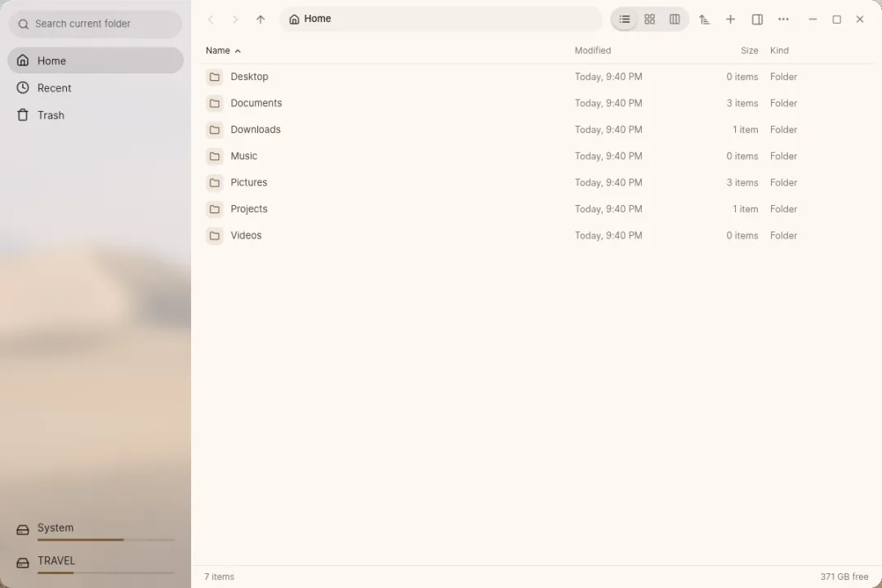Click the '371 GB free' status text

(844, 577)
